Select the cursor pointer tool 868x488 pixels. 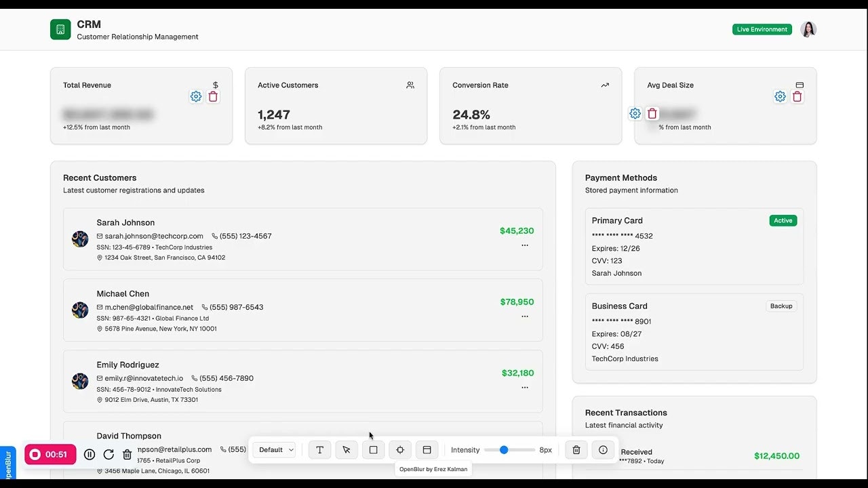pos(347,449)
